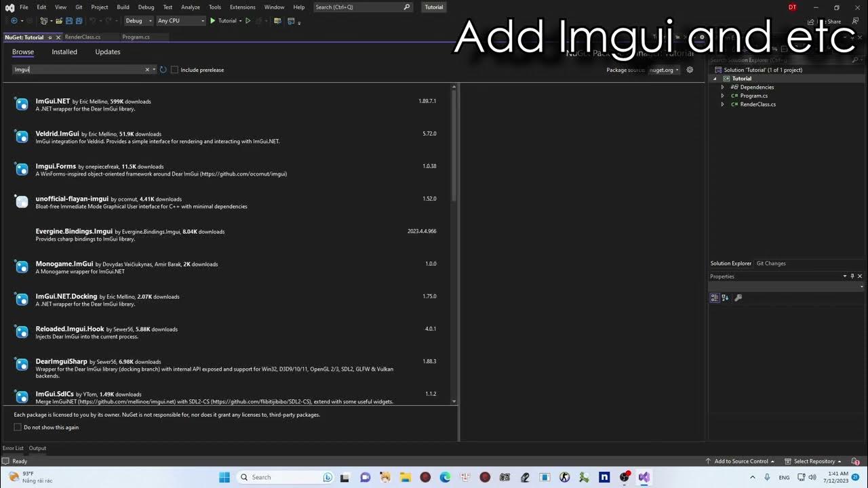
Task: Click the NuGet refresh icon
Action: [163, 70]
